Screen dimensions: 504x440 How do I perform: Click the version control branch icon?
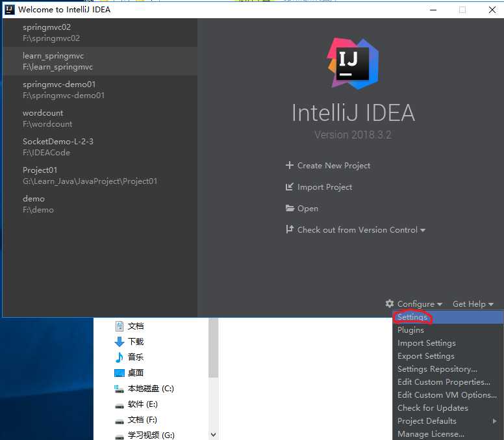pyautogui.click(x=289, y=229)
